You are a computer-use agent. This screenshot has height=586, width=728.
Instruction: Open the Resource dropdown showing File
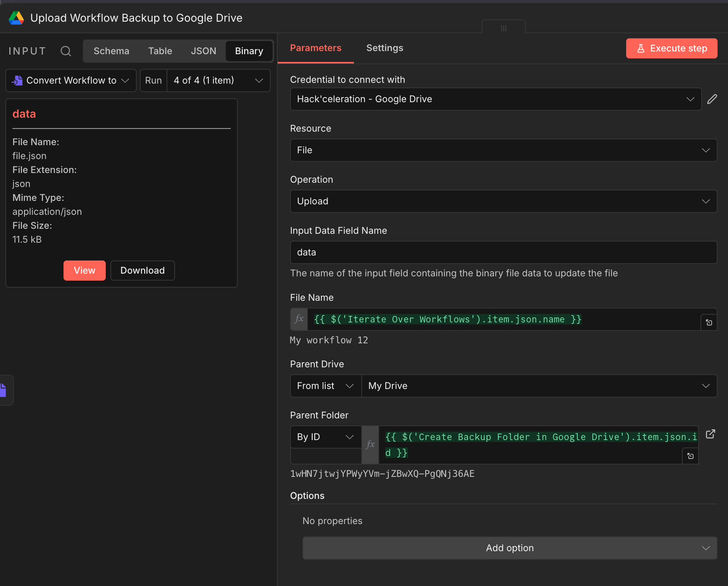coord(503,150)
